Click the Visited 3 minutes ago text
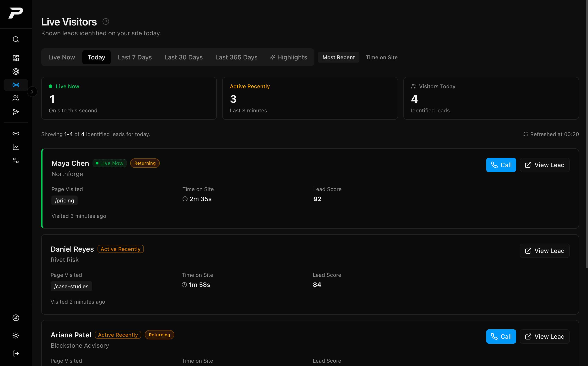This screenshot has height=366, width=588. coord(79,216)
